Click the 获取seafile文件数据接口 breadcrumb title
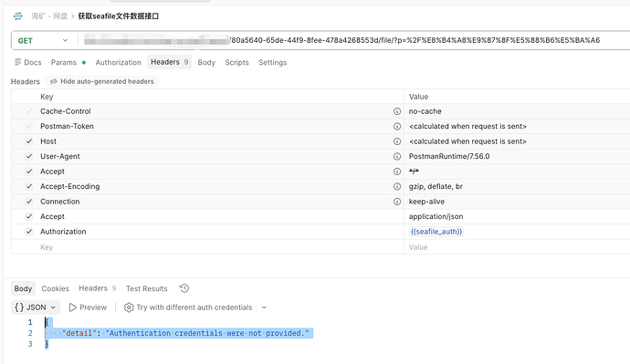 point(119,16)
